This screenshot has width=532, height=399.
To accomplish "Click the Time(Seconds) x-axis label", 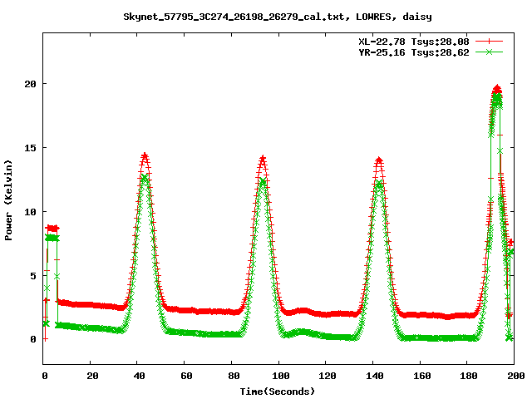I will 278,392.
